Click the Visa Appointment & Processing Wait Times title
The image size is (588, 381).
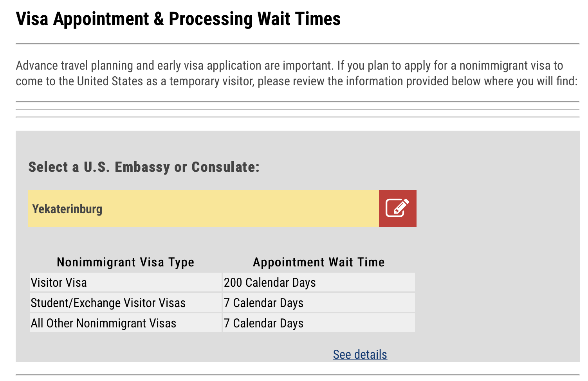(178, 19)
